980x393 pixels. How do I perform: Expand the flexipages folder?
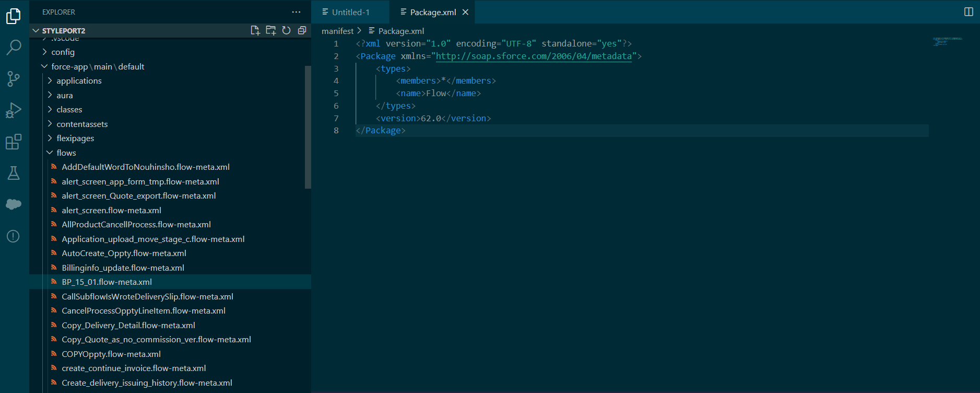(170, 138)
